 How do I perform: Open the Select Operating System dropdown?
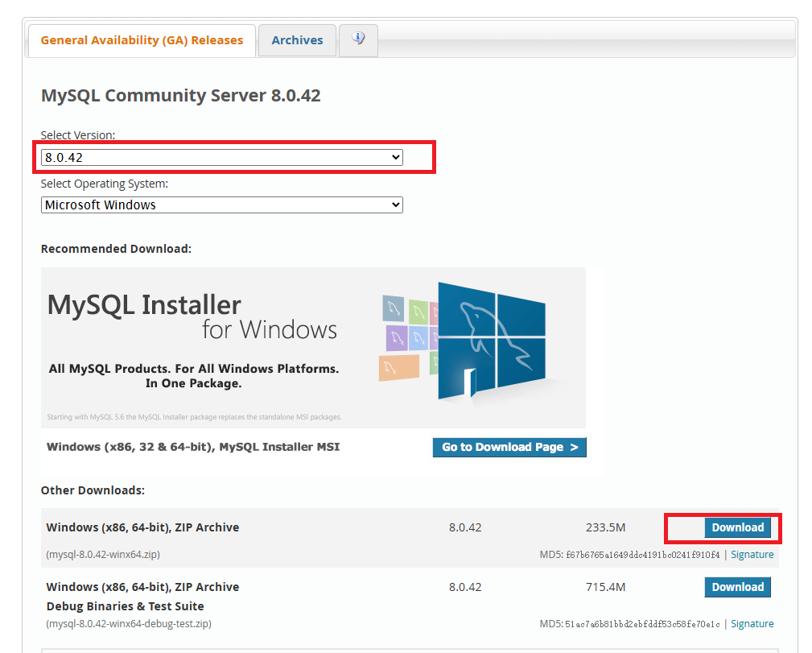(221, 205)
